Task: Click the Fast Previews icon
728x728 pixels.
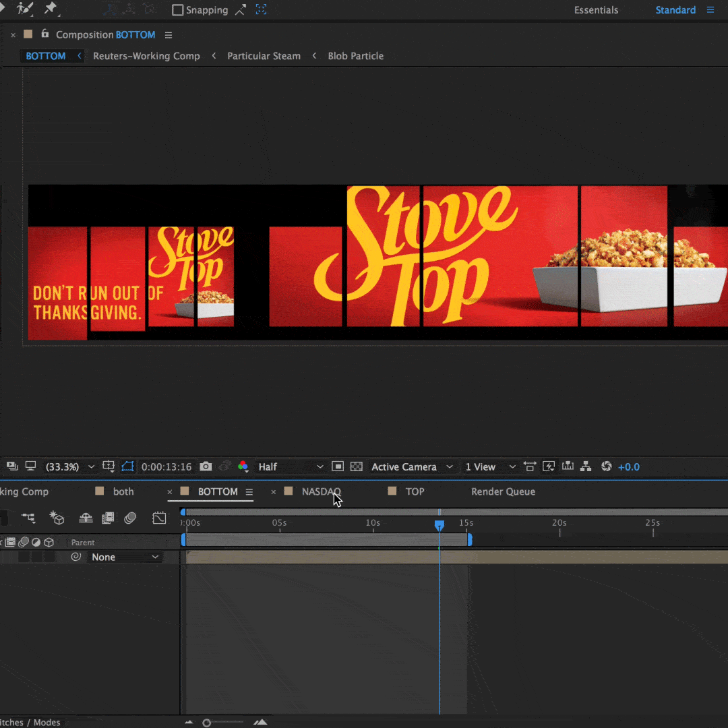Action: 548,466
